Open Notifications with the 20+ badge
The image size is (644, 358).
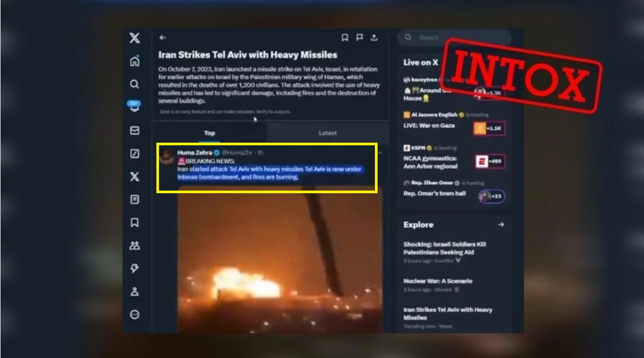[134, 106]
